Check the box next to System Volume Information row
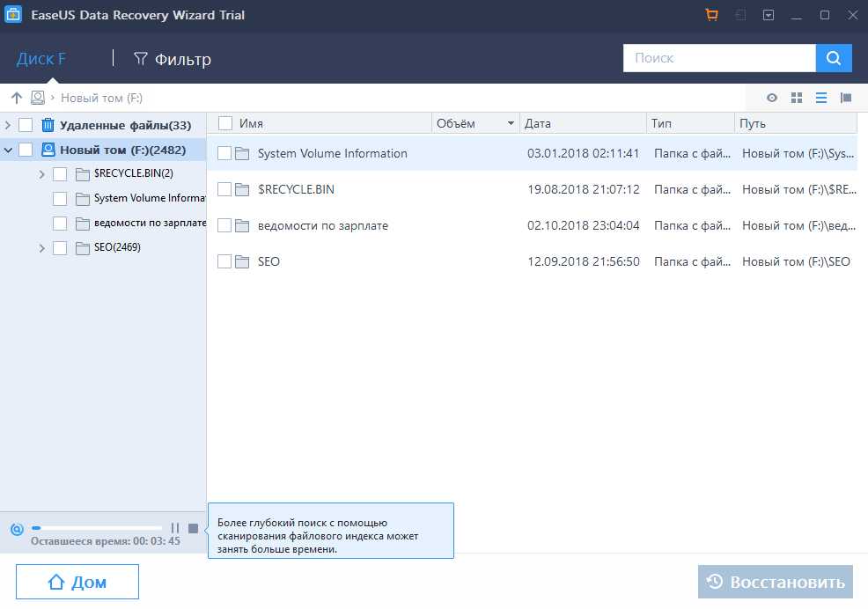Screen dimensions: 868x609 pos(224,153)
